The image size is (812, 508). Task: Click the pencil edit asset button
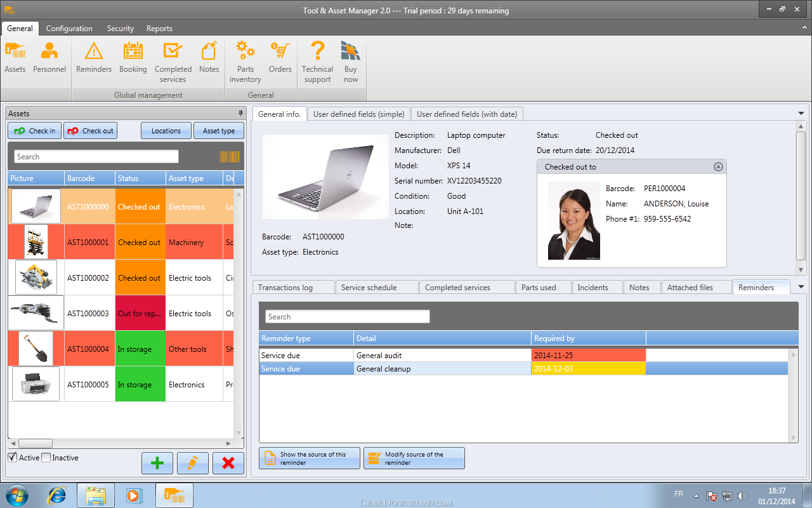coord(193,463)
